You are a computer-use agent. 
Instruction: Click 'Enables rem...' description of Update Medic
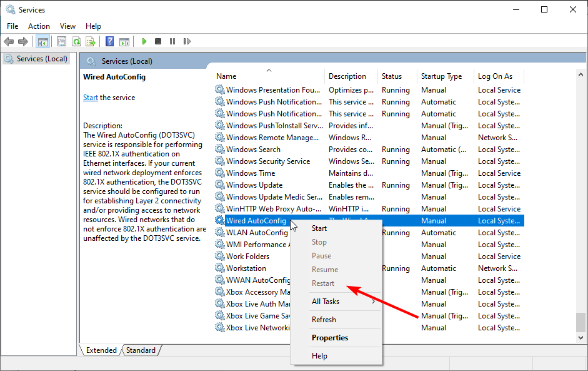click(x=351, y=197)
